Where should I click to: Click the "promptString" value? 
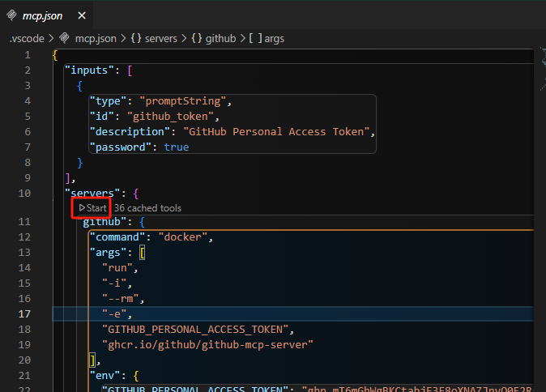pyautogui.click(x=183, y=101)
